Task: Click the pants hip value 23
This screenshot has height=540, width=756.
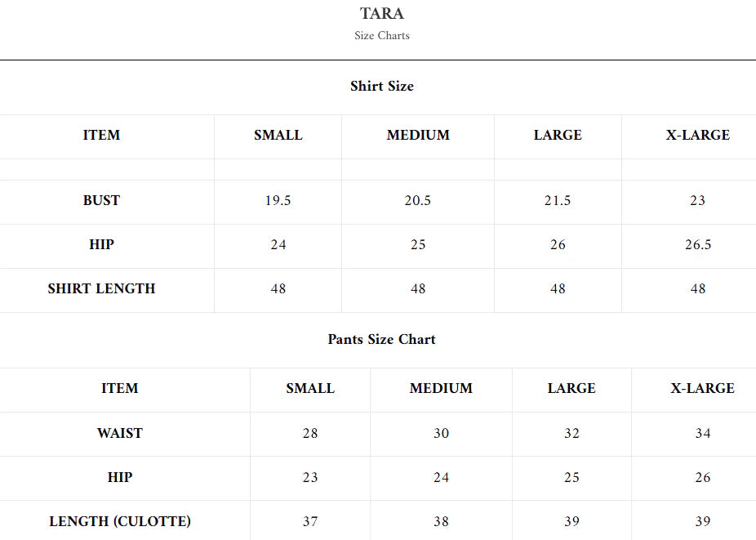Action: click(x=310, y=477)
